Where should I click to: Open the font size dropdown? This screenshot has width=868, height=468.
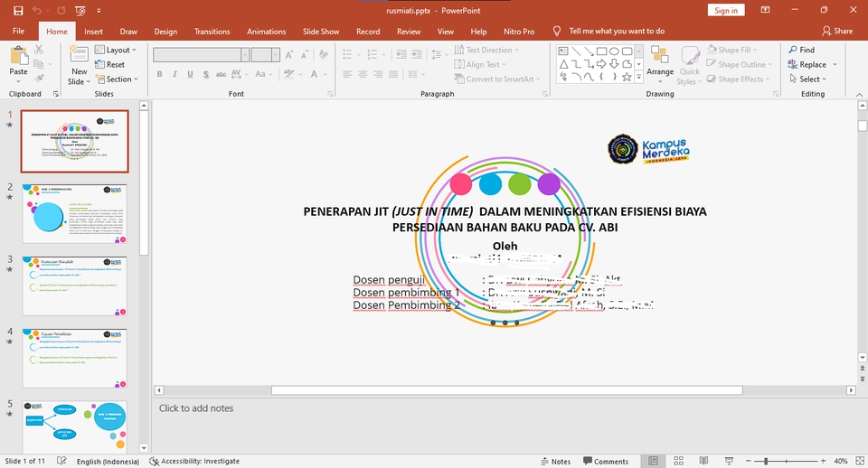[x=275, y=55]
